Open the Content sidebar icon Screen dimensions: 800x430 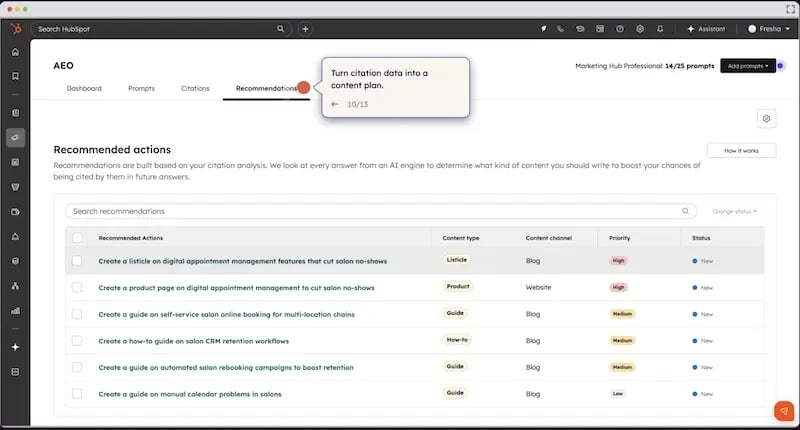[x=15, y=162]
